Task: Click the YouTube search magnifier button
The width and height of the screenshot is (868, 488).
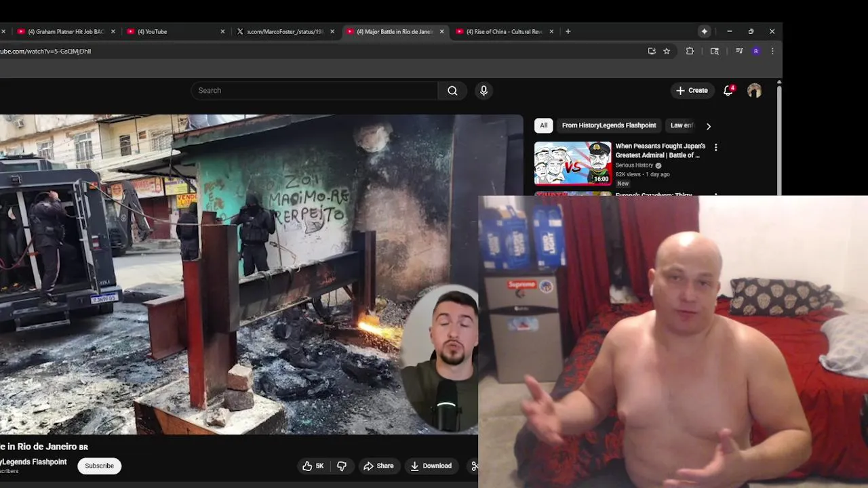Action: click(x=452, y=91)
